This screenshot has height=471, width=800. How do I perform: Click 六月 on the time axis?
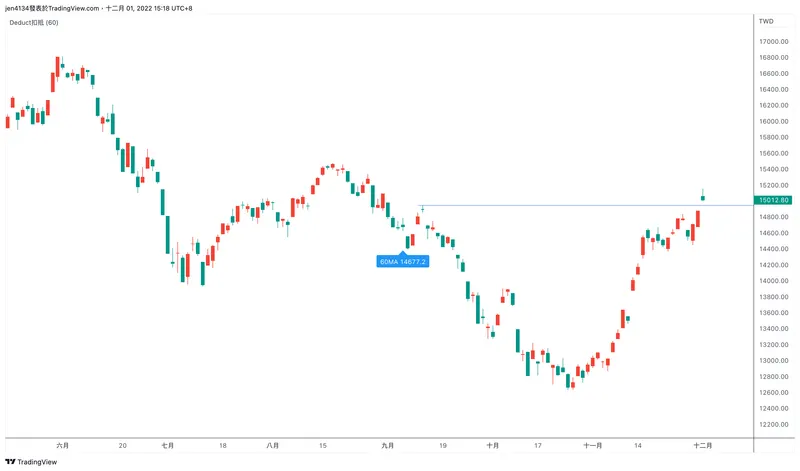point(63,445)
